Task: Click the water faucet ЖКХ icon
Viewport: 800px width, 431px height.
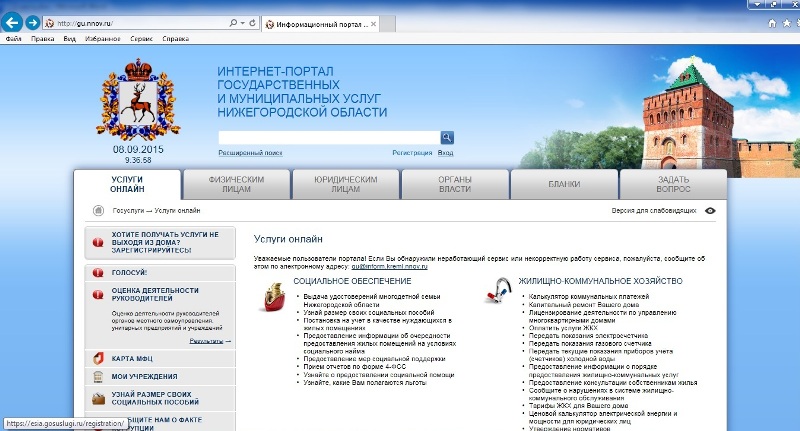Action: coord(498,291)
